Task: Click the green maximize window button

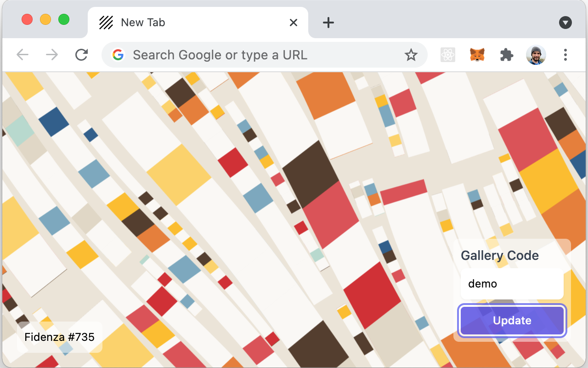Action: pos(64,19)
